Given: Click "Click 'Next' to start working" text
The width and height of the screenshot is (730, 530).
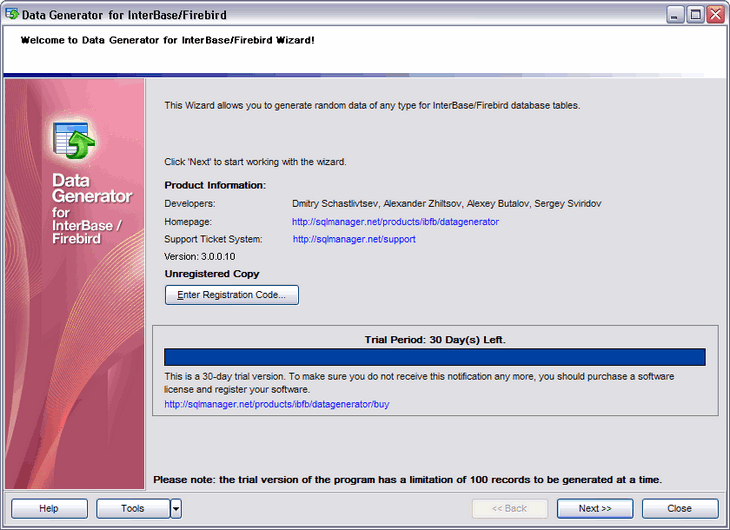Looking at the screenshot, I should tap(255, 162).
